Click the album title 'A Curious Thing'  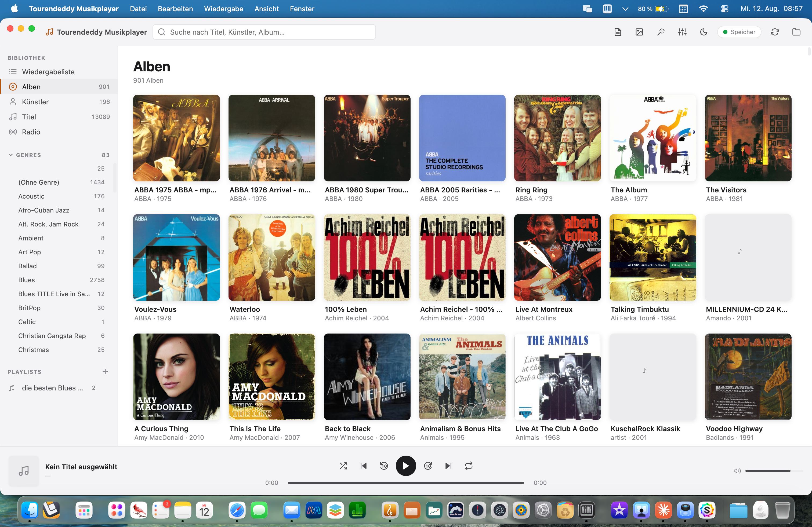click(x=161, y=429)
